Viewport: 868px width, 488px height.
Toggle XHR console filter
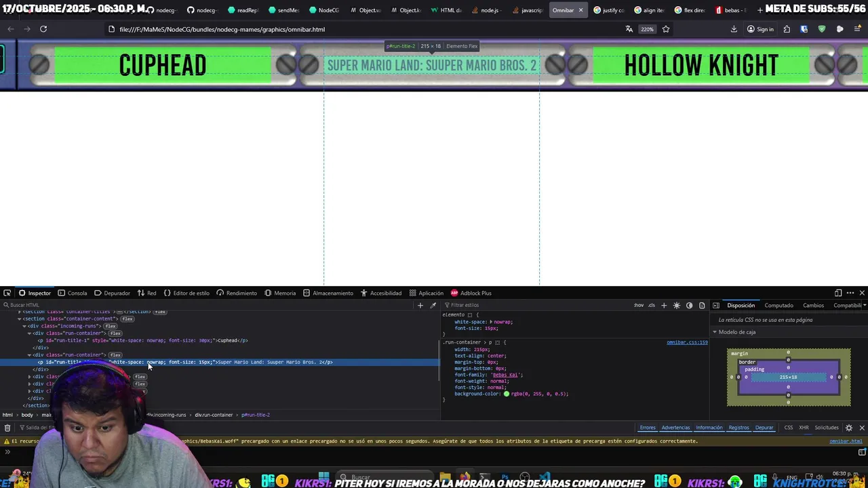point(804,428)
